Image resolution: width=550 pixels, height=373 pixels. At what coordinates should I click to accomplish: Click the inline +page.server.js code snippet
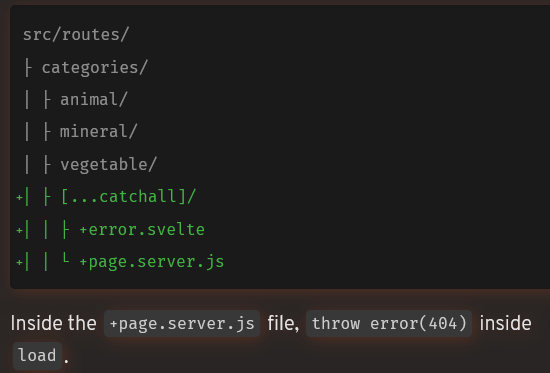click(182, 324)
